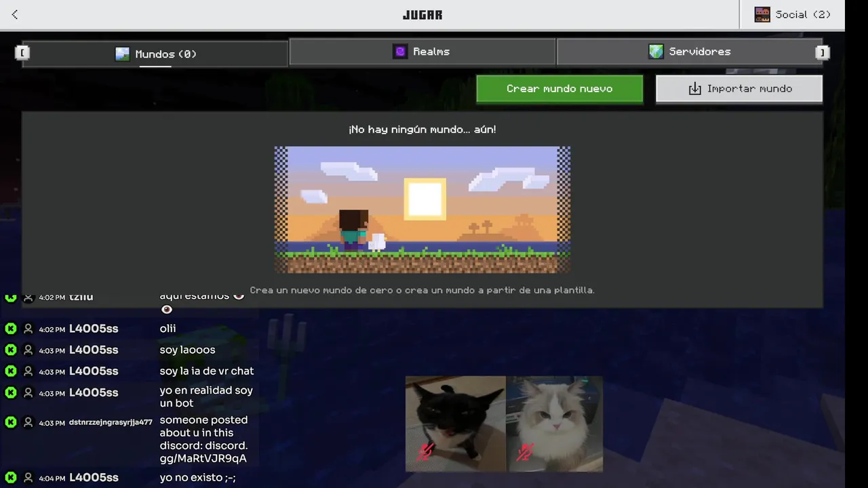The height and width of the screenshot is (488, 868).
Task: Open the Servidores tab
Action: tap(689, 52)
